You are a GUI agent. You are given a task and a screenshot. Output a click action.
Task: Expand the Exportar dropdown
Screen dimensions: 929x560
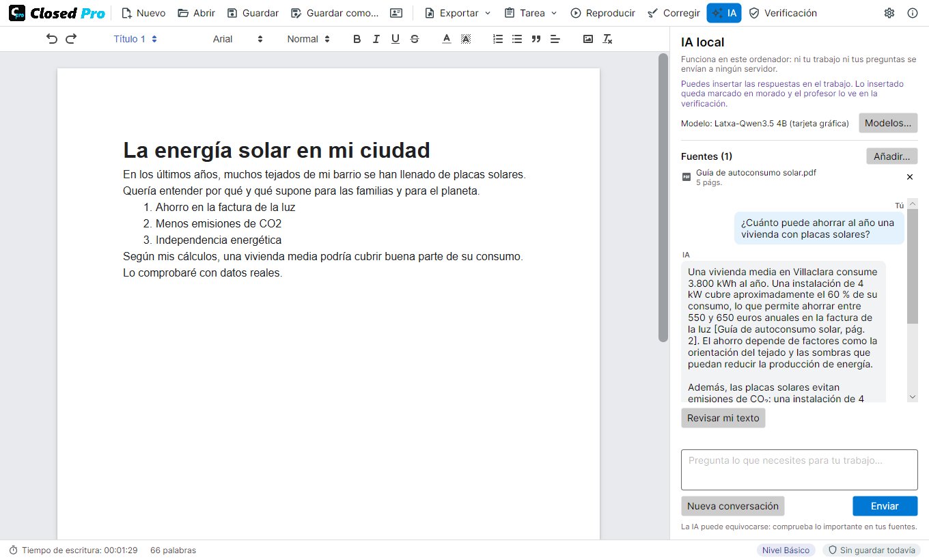(458, 13)
